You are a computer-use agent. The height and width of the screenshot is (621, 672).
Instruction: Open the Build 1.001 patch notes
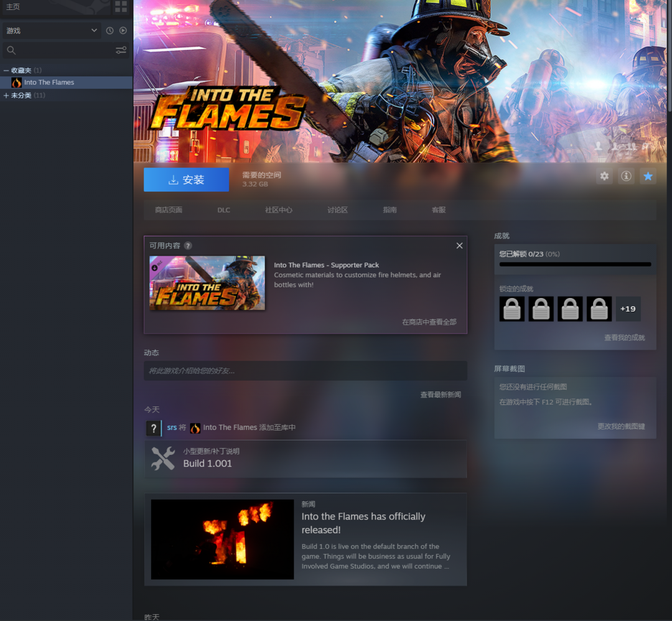207,464
